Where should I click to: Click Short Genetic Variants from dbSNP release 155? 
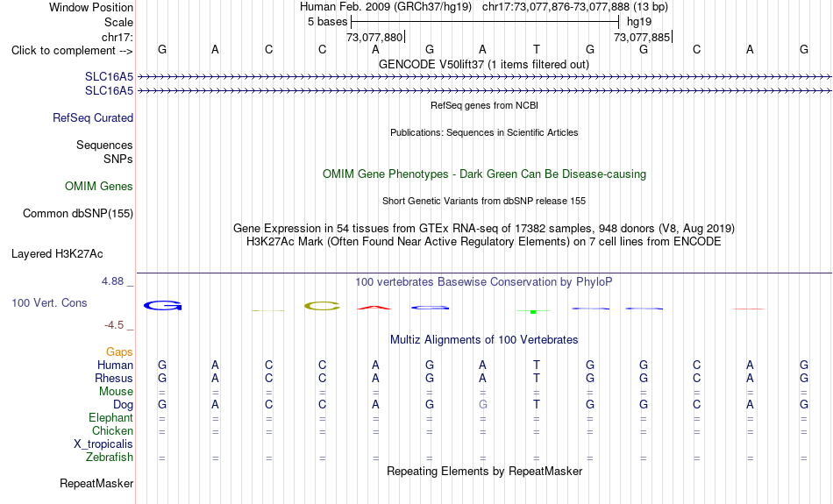(x=484, y=201)
